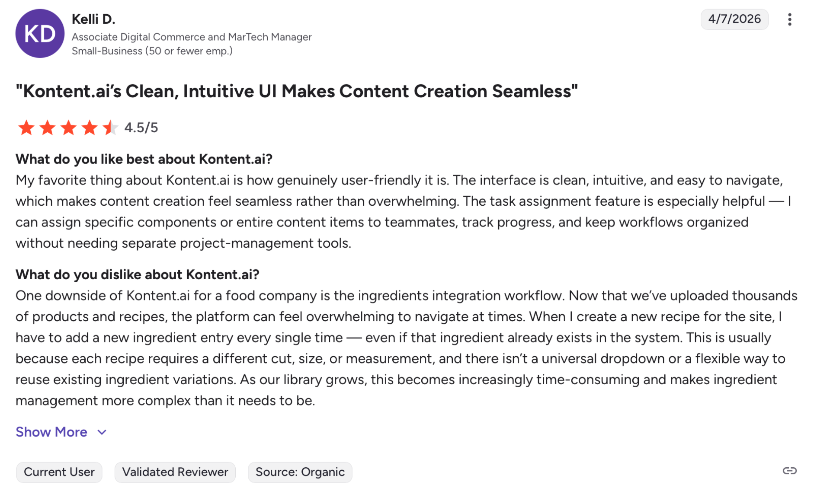Click the second rating star

(48, 128)
